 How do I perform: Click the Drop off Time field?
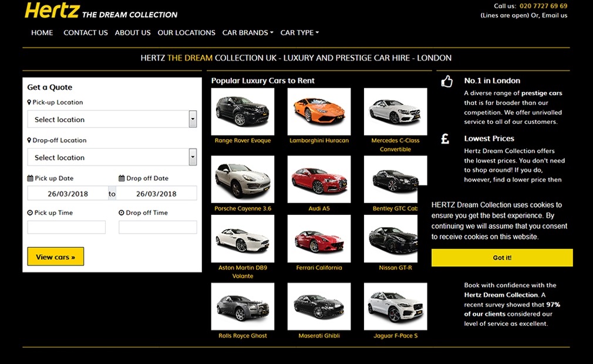point(158,227)
